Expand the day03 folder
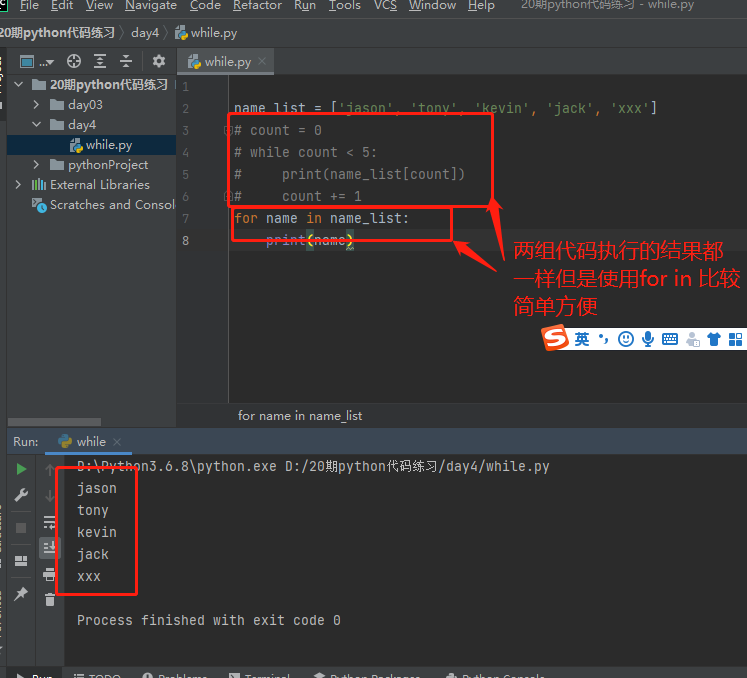This screenshot has height=678, width=747. click(x=36, y=104)
